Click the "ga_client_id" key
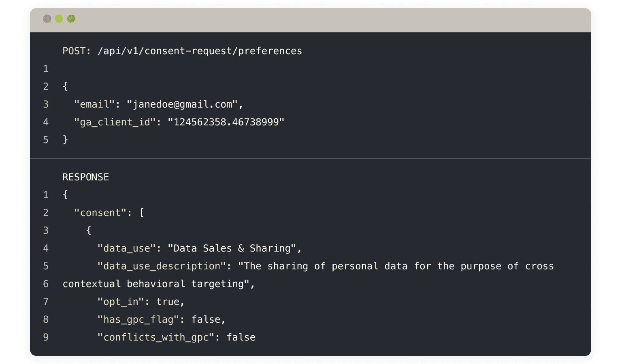 pyautogui.click(x=115, y=122)
